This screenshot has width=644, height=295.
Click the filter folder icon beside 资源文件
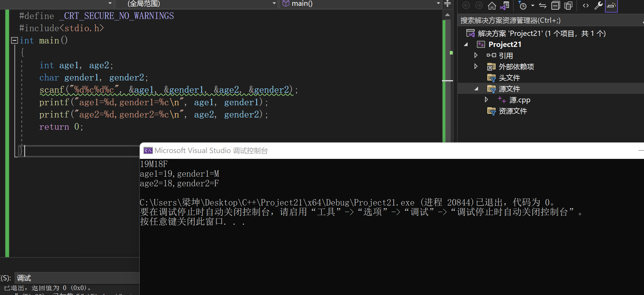pos(491,111)
